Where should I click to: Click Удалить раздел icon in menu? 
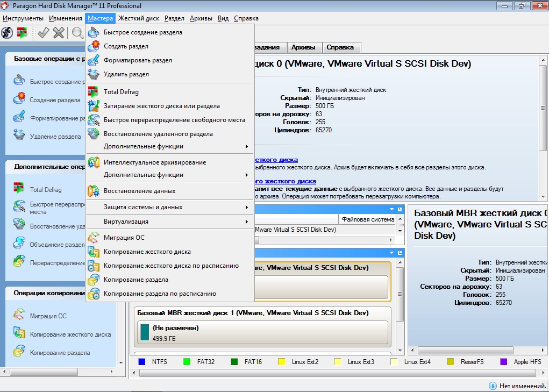point(94,74)
